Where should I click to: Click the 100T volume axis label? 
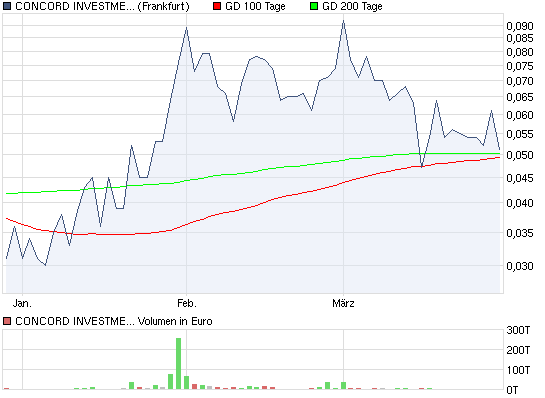tap(518, 370)
